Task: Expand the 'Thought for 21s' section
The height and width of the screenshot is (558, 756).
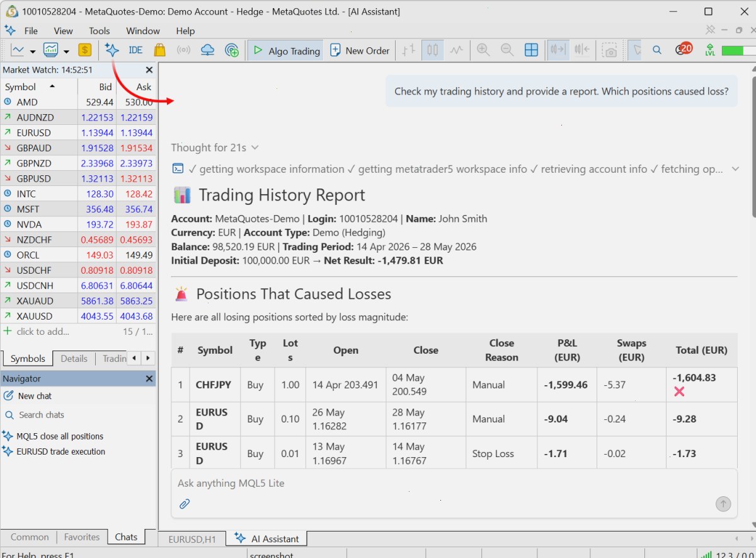Action: click(x=215, y=148)
